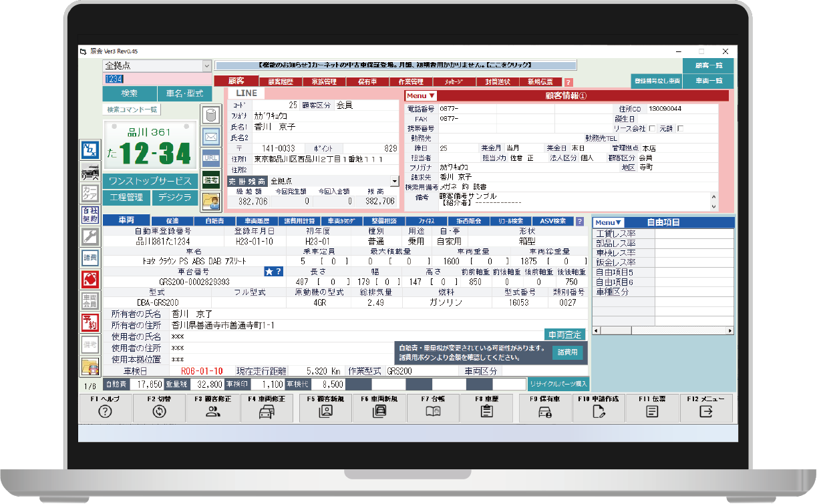Click the wrench maintenance icon in sidebar

coord(90,236)
